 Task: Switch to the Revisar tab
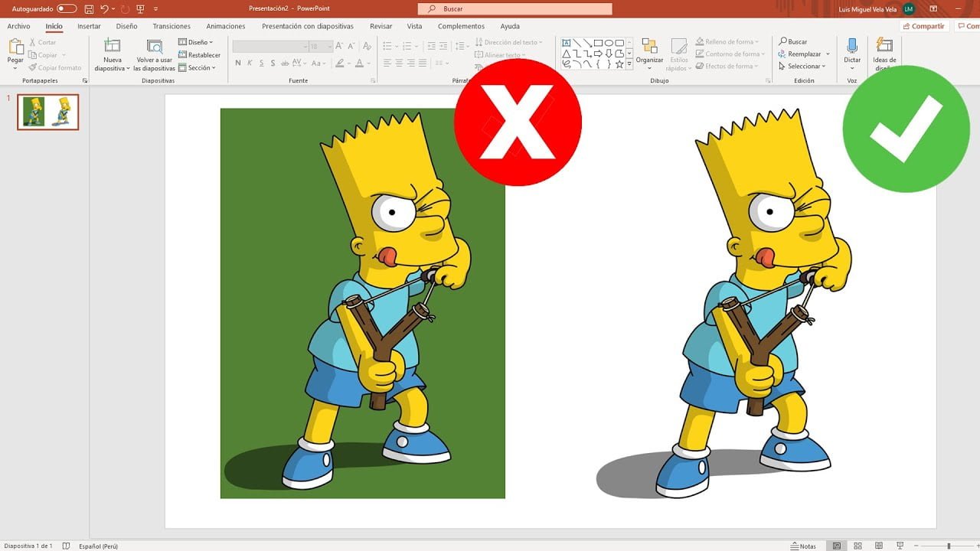[x=381, y=26]
